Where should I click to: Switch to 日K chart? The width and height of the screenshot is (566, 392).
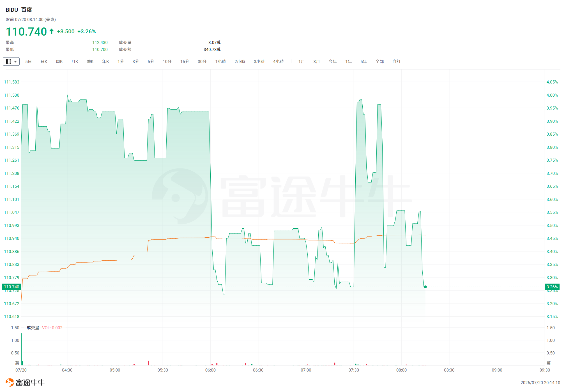pos(44,61)
